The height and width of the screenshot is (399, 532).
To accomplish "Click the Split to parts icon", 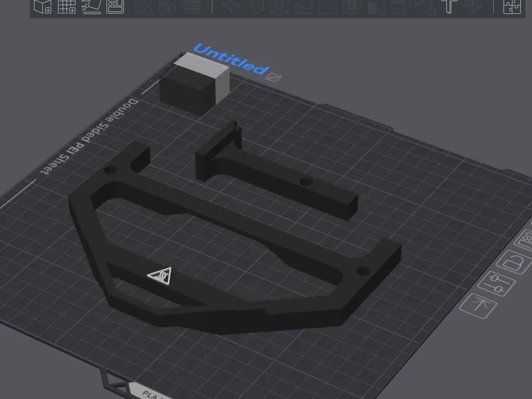I will point(168,6).
